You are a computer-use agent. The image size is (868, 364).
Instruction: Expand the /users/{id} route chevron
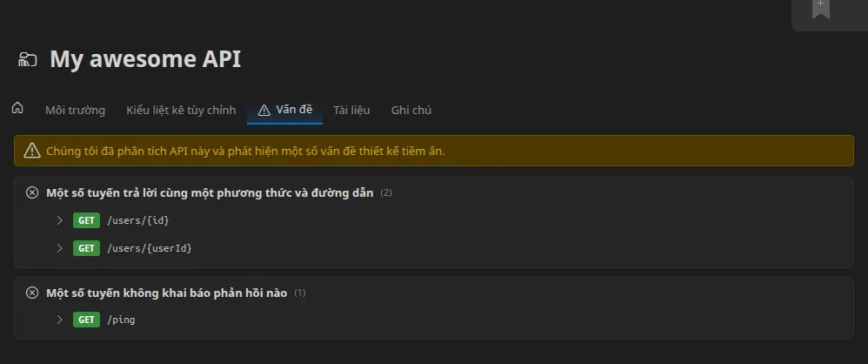pos(60,220)
